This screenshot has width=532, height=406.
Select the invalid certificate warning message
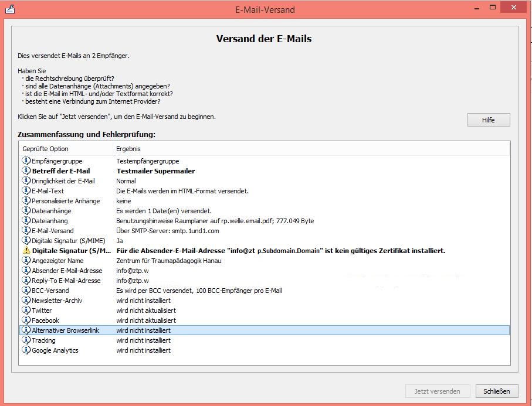[x=280, y=251]
